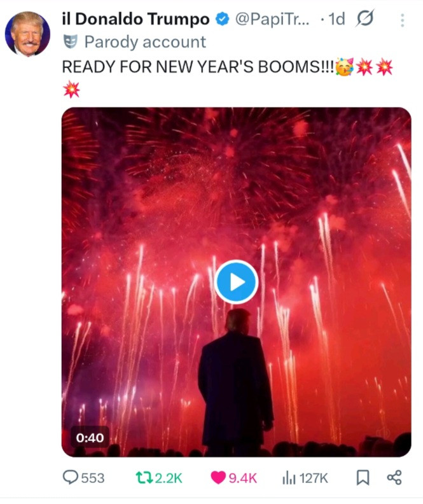Repost using the green retweet arrows

click(x=144, y=478)
